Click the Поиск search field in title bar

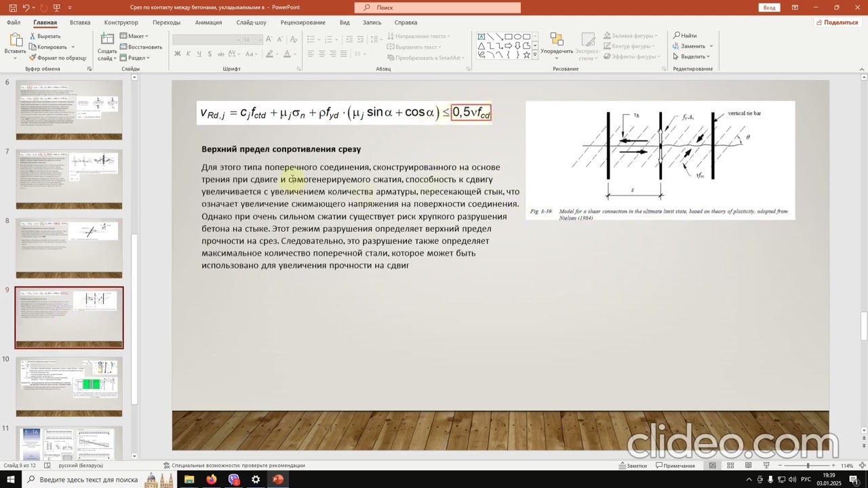437,7
